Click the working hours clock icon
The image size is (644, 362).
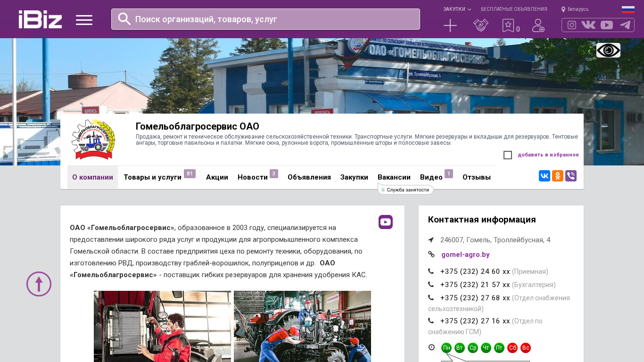pos(431,347)
